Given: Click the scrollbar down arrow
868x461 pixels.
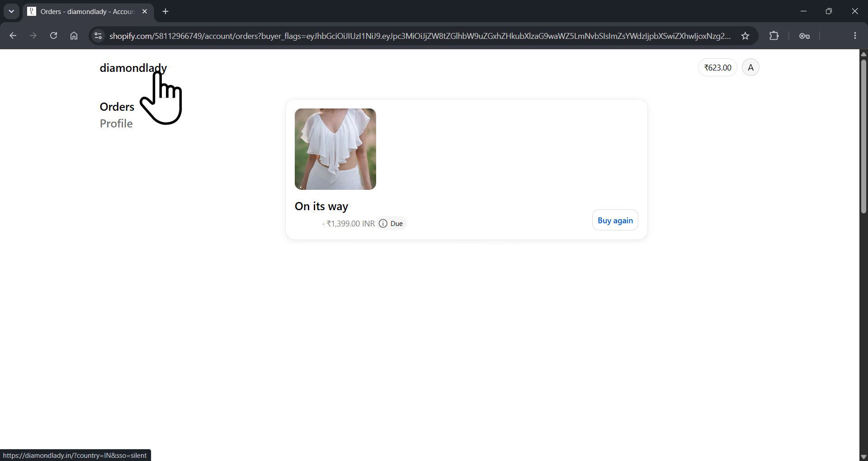Looking at the screenshot, I should click(x=863, y=456).
